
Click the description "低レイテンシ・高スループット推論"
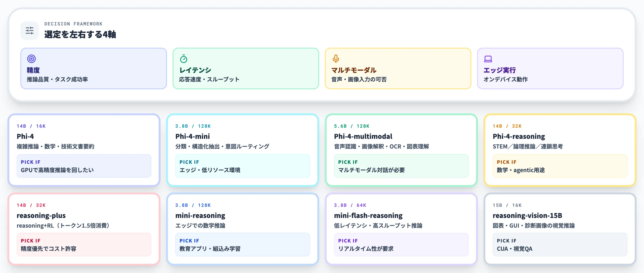click(378, 226)
